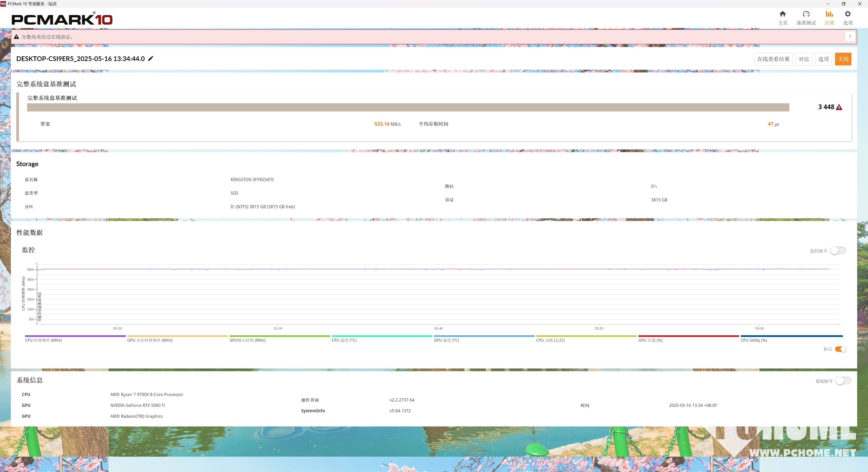
Task: Select GPU核心时钟 (MHz) legend swatch
Action: [280, 336]
